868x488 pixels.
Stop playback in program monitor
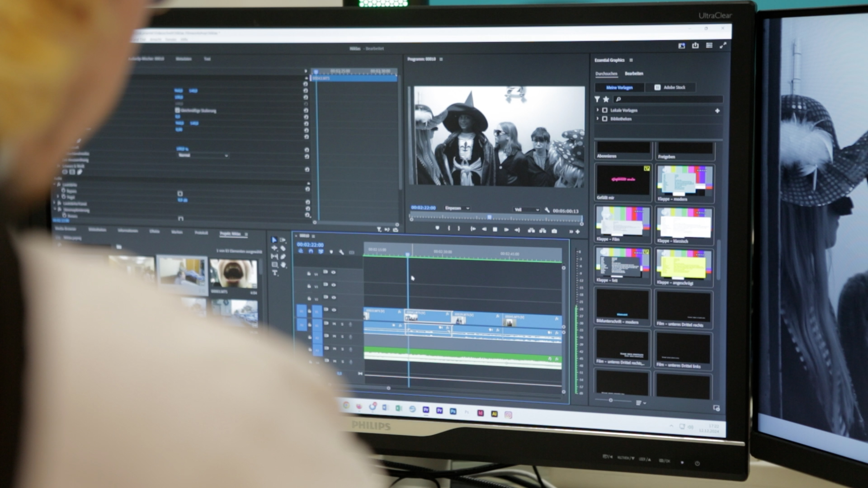coord(495,230)
